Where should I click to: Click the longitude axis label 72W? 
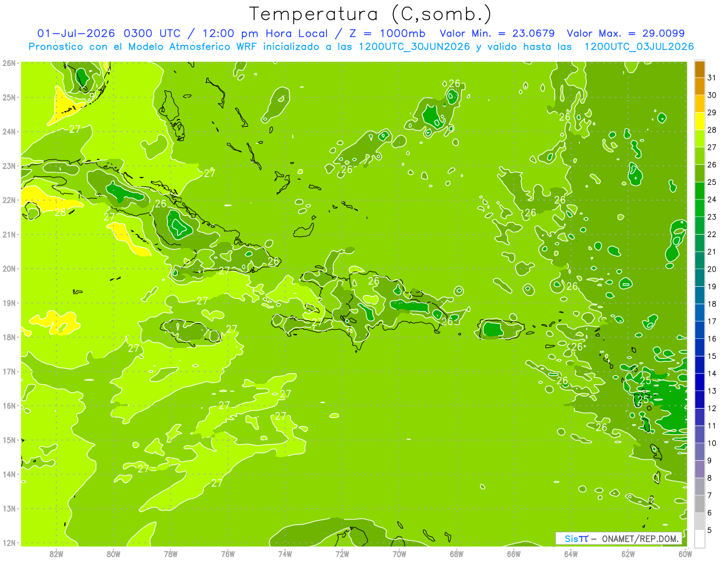342,554
